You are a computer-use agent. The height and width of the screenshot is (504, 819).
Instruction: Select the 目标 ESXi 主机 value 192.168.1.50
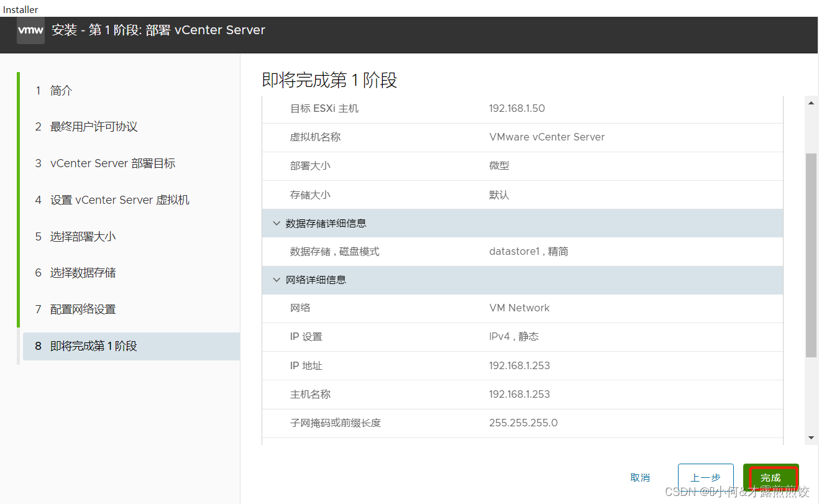click(517, 108)
